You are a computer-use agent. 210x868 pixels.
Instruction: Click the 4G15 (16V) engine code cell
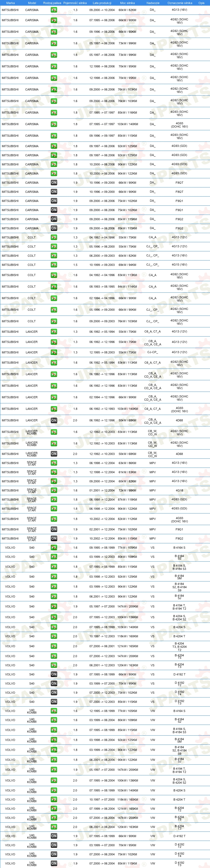179,265
